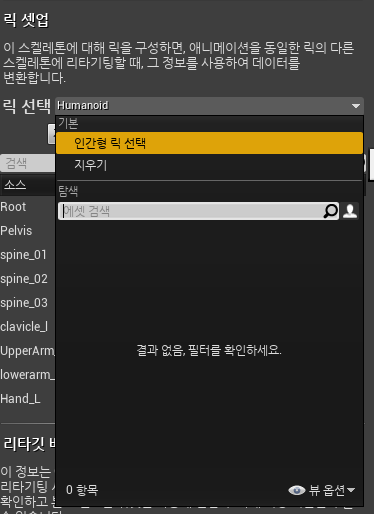Click the person filter icon beside search
374x514 pixels.
pos(350,211)
